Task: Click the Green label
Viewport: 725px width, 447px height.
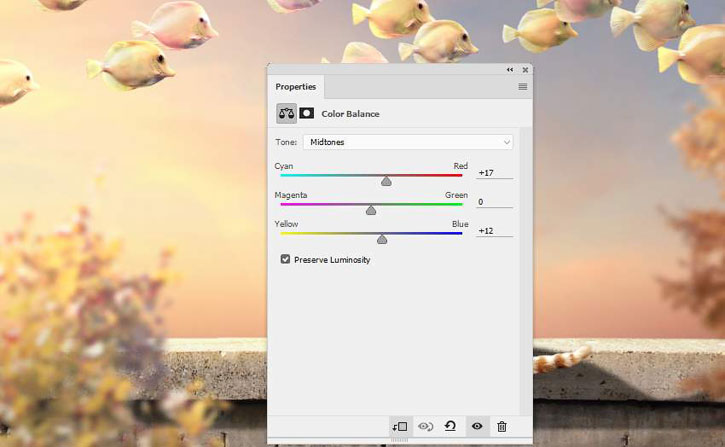Action: (456, 195)
